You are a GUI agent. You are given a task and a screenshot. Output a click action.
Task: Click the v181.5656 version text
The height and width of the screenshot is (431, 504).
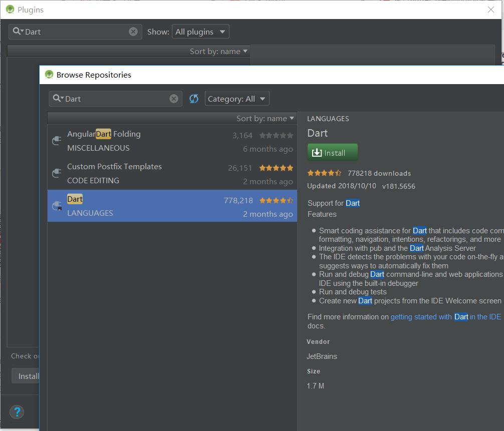399,186
